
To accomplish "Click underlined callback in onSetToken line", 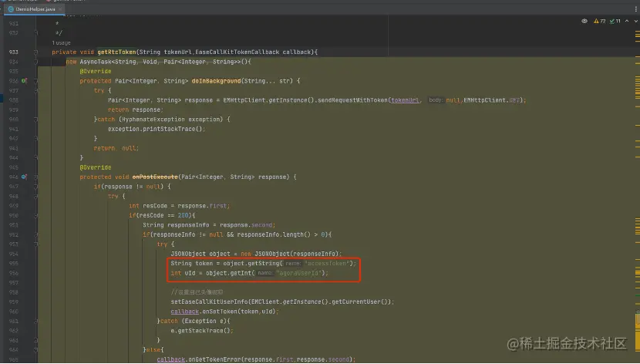I will tap(184, 312).
